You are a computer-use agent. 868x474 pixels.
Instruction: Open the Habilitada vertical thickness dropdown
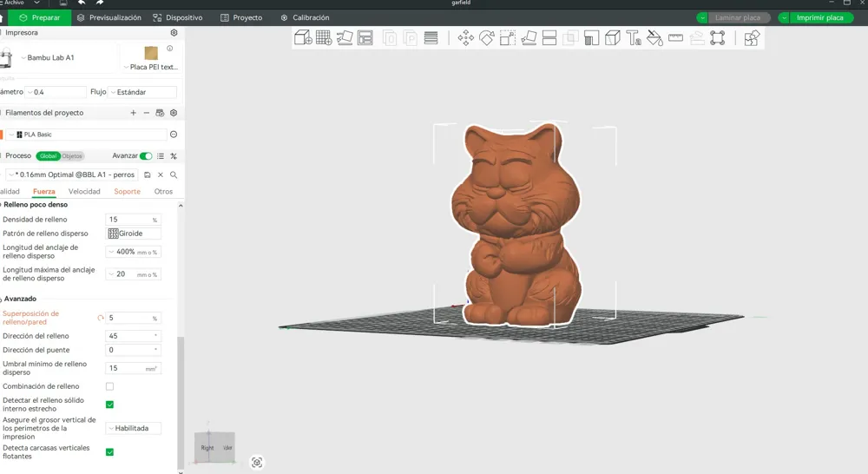pyautogui.click(x=134, y=429)
